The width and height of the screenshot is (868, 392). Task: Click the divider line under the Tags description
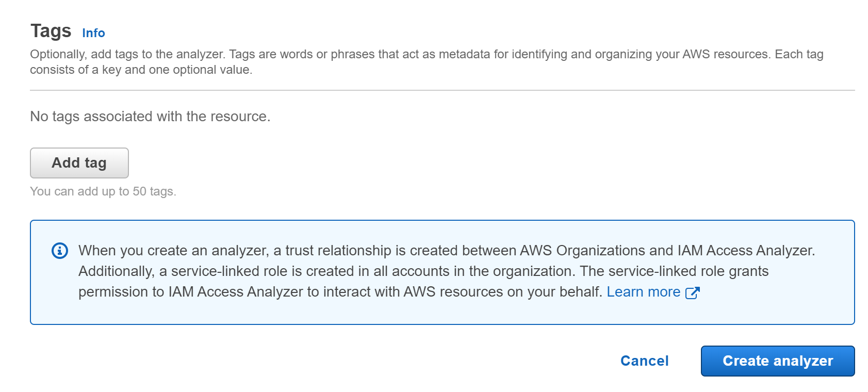pos(442,90)
